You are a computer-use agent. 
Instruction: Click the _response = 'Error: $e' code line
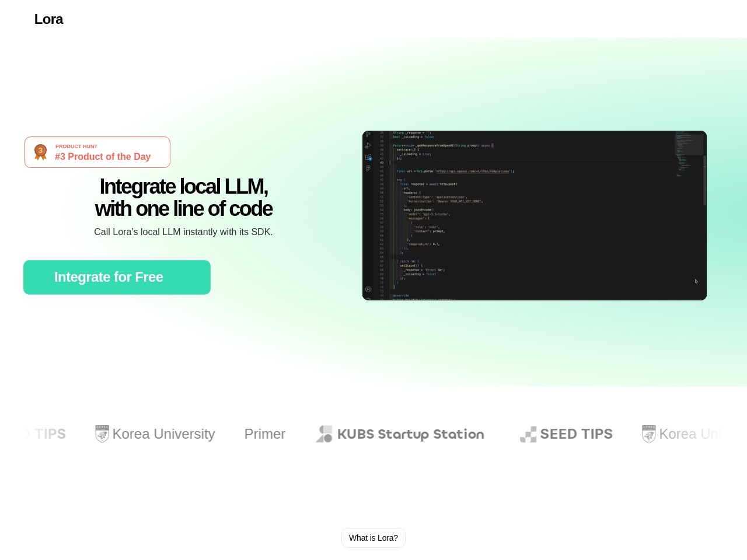coord(424,270)
